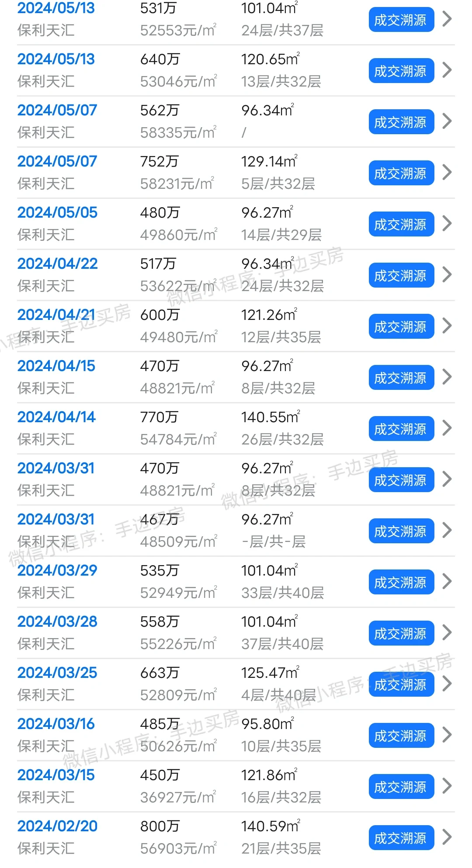Image resolution: width=472 pixels, height=868 pixels.
Task: Open 成交溯源 for the 752万 sale
Action: [x=401, y=173]
